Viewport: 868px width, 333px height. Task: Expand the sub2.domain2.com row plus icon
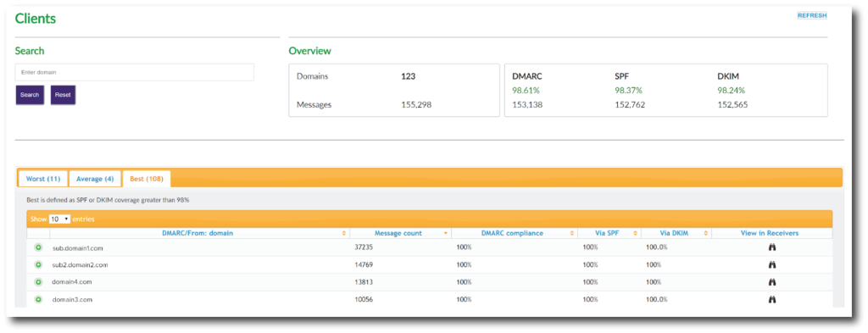pos(38,265)
